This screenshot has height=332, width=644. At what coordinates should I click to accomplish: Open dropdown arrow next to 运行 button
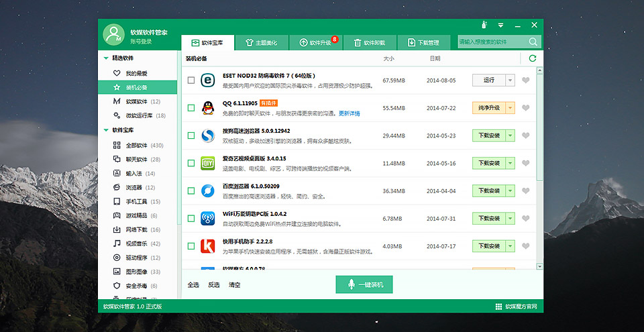(x=510, y=80)
